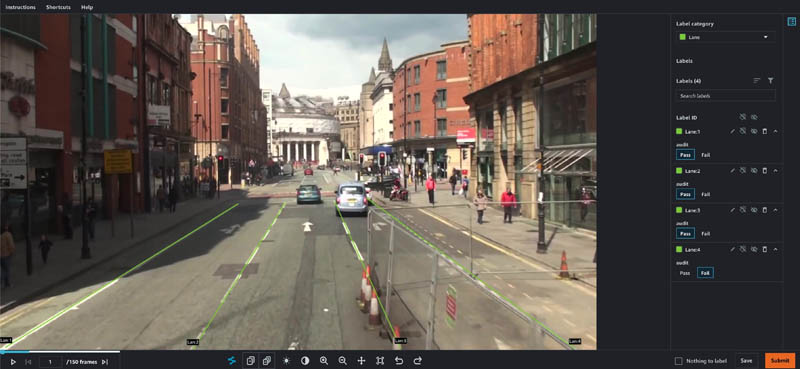Select the Lane:2 tag on the image
This screenshot has height=369, width=800.
tap(193, 342)
